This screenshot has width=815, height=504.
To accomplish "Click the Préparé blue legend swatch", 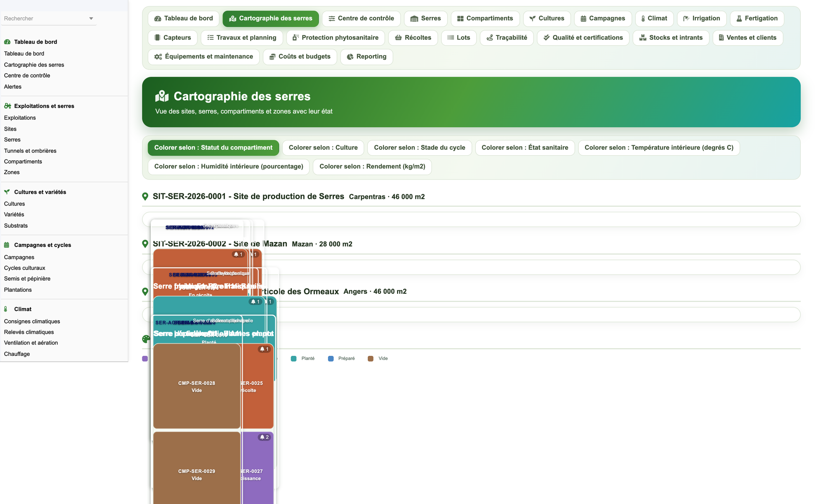I will 331,359.
